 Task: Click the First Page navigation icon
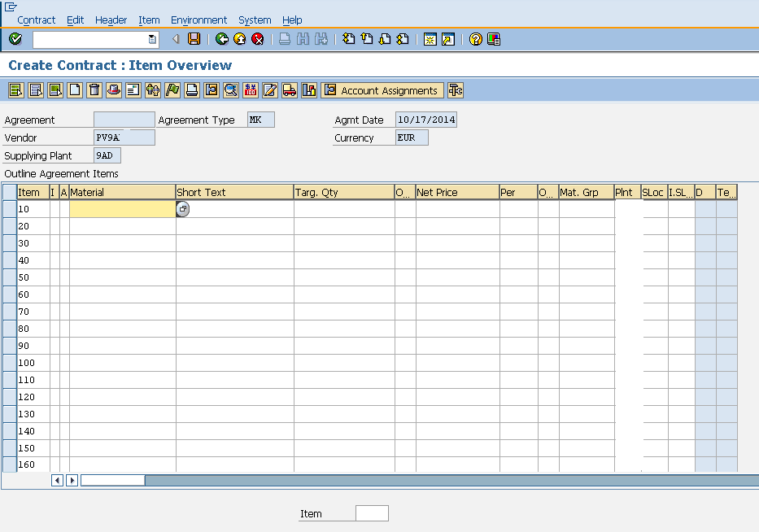(x=349, y=39)
